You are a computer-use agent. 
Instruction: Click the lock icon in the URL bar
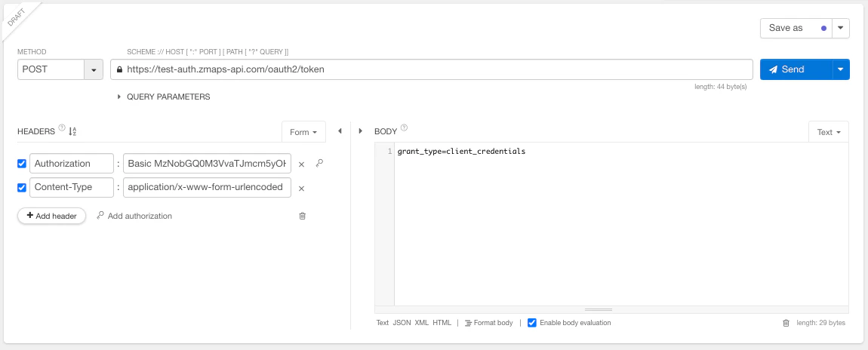pyautogui.click(x=119, y=69)
